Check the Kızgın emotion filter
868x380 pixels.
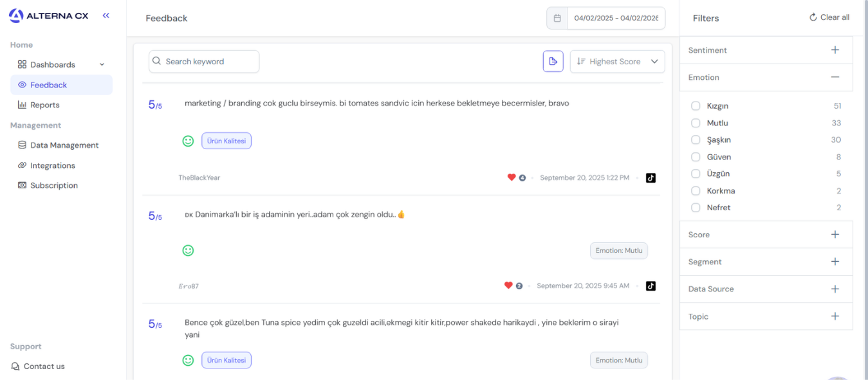click(x=696, y=105)
